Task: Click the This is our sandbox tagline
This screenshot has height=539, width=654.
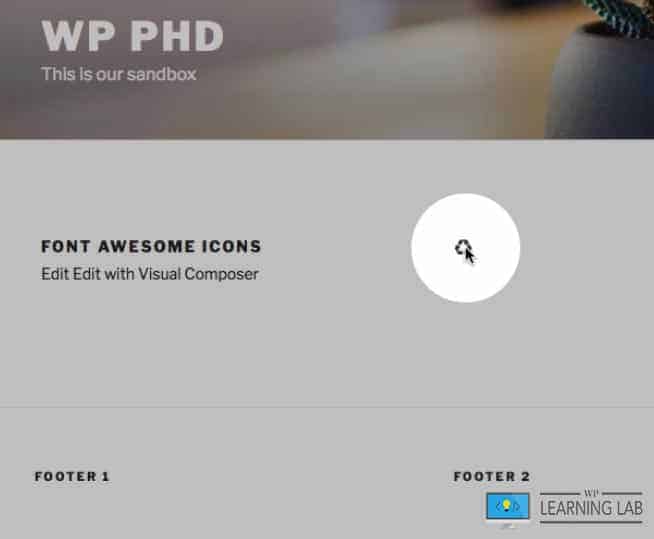Action: click(x=118, y=74)
